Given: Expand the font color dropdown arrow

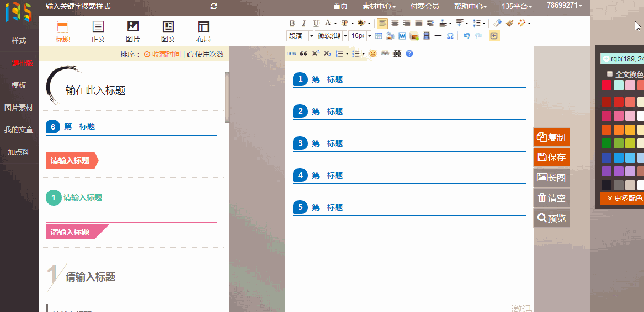Looking at the screenshot, I should click(335, 23).
